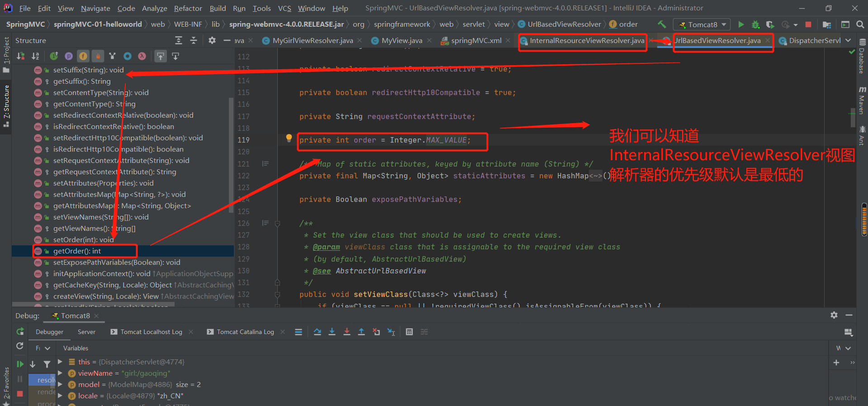
Task: Collapse all nodes in Structure panel
Action: 194,40
